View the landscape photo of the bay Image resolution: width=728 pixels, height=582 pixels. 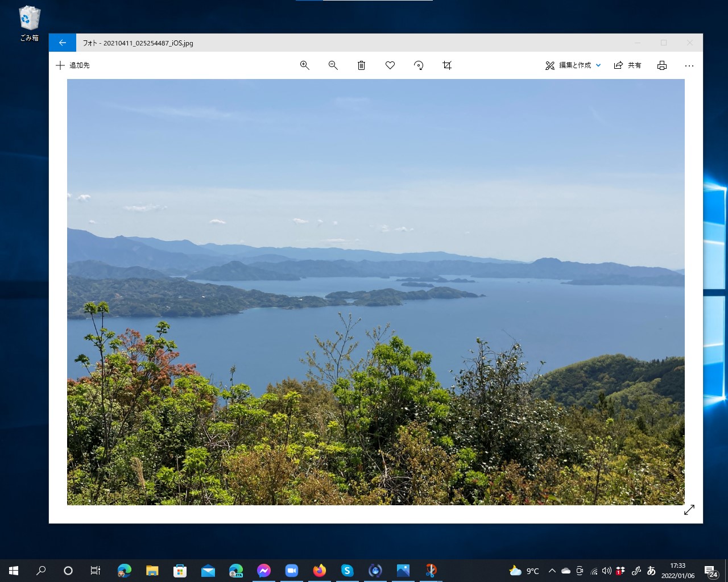[376, 292]
